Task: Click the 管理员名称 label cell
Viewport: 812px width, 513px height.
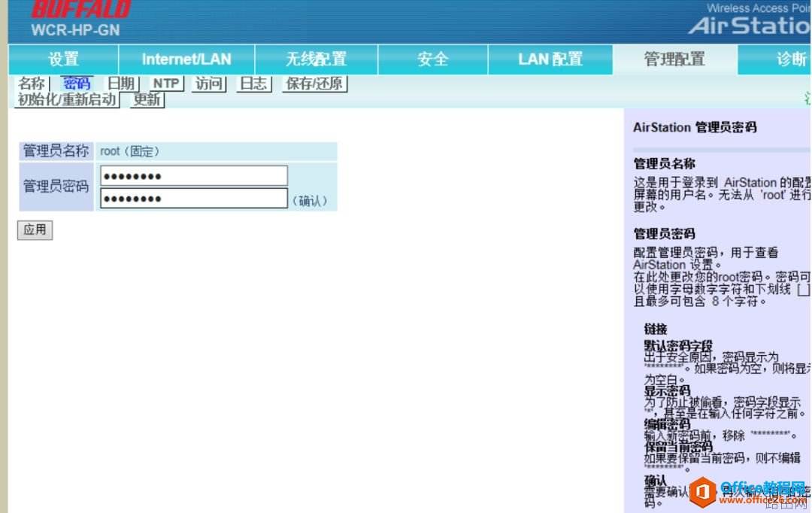Action: pyautogui.click(x=56, y=150)
